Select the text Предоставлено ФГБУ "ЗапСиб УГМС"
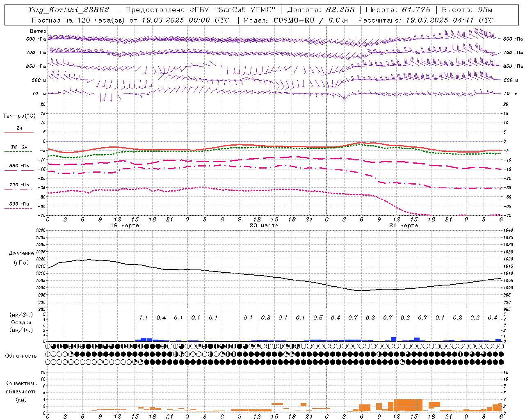The height and width of the screenshot is (420, 525). (x=200, y=10)
